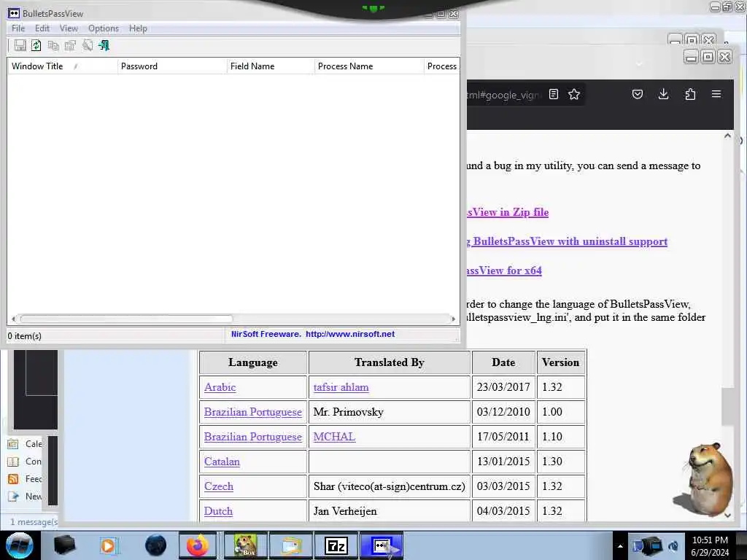Click the Firefox page scroll-down arrow
The image size is (747, 560).
727,516
